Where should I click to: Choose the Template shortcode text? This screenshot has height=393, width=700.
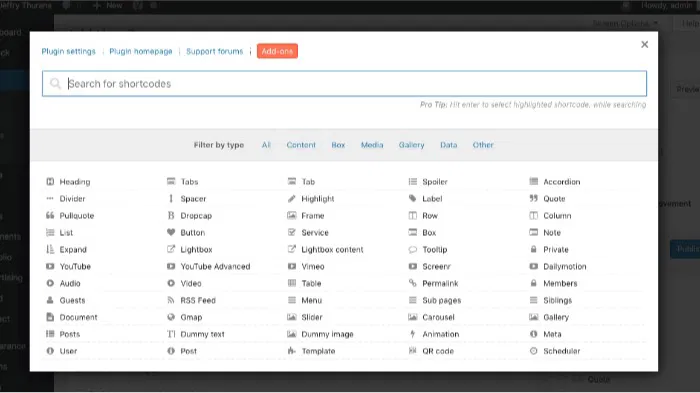[318, 351]
